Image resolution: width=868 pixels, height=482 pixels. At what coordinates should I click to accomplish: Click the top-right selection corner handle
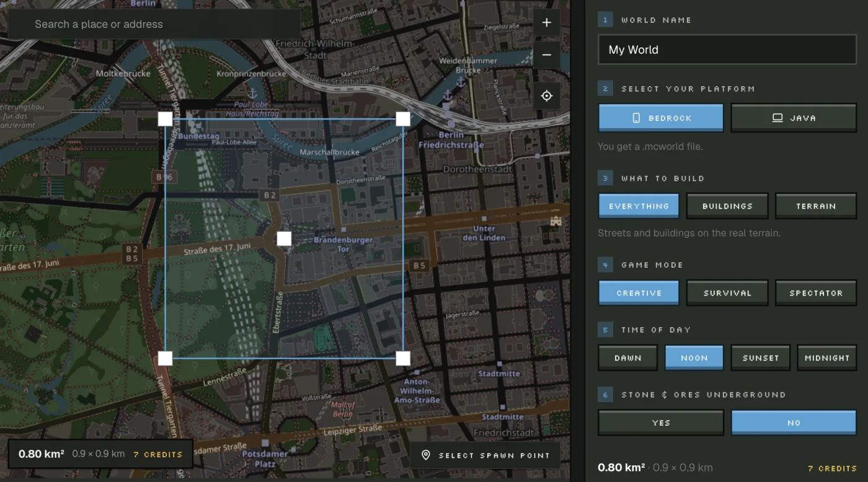[403, 119]
